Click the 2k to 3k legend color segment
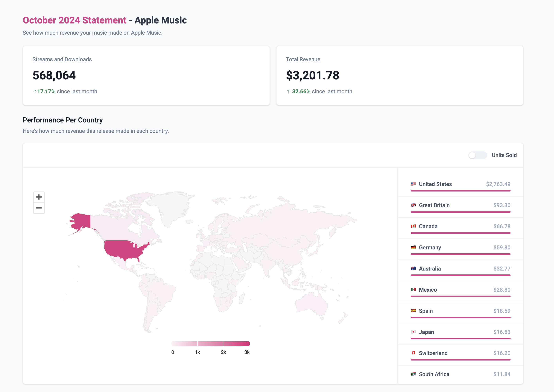554x392 pixels. click(236, 343)
